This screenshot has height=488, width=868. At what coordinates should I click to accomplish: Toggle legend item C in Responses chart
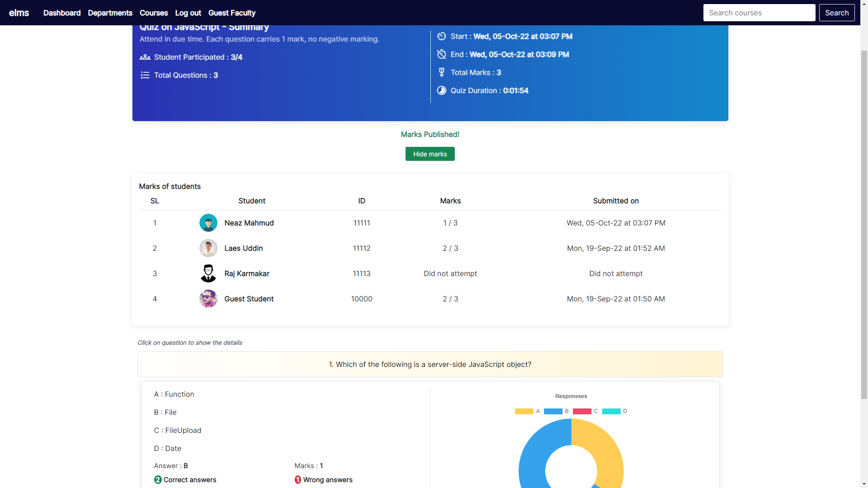pos(585,411)
